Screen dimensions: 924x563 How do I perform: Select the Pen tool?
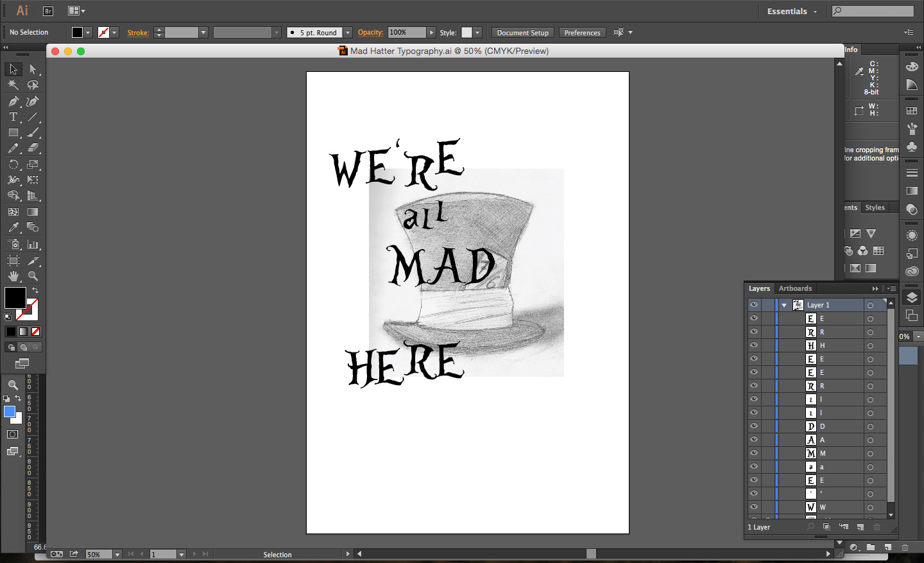13,101
